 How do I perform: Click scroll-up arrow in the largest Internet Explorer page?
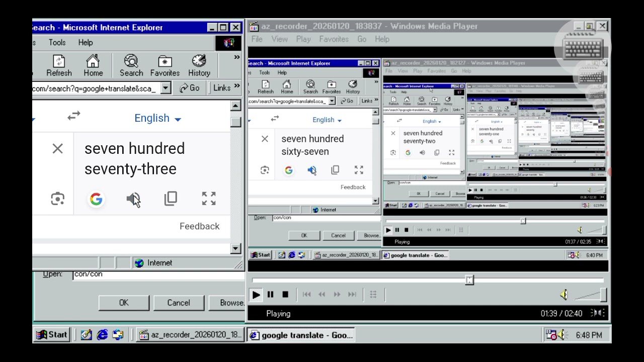click(236, 106)
